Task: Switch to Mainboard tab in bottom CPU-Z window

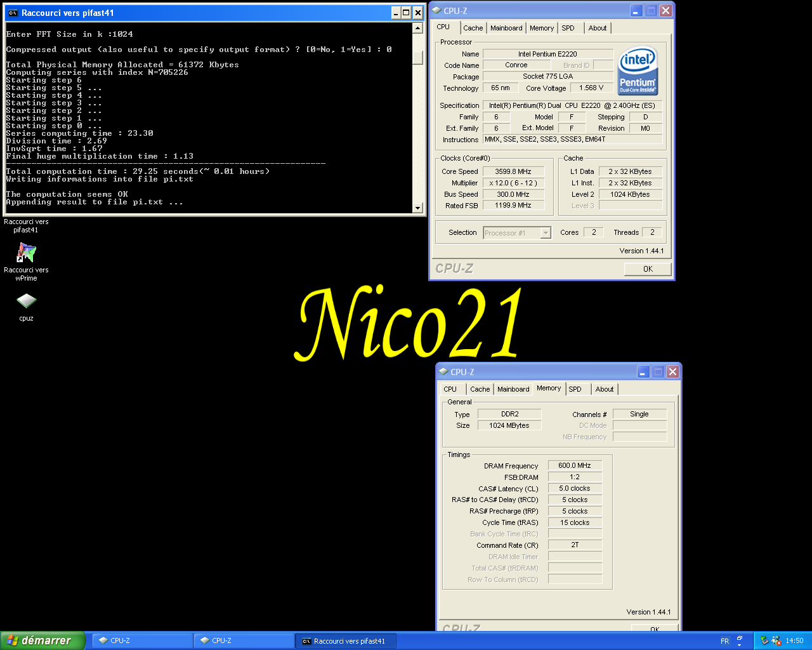Action: pyautogui.click(x=513, y=389)
